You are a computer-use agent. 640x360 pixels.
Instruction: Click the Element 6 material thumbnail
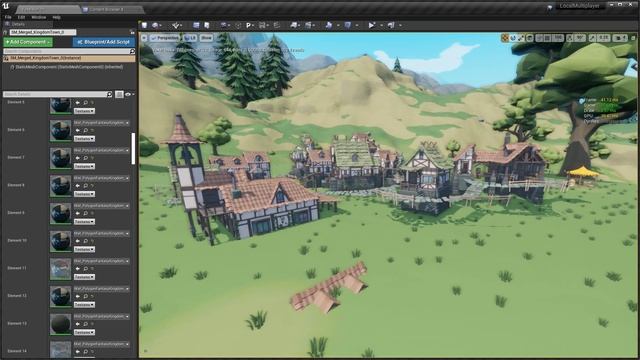coord(60,131)
